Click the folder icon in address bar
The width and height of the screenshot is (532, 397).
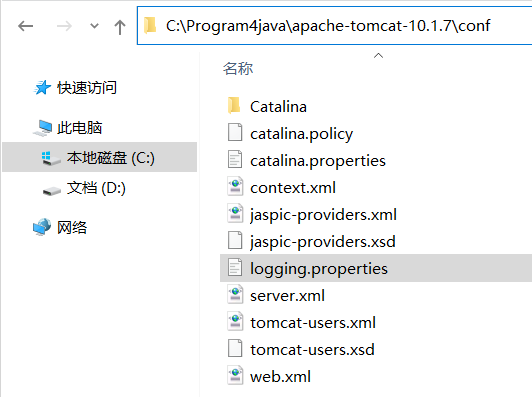coord(150,25)
